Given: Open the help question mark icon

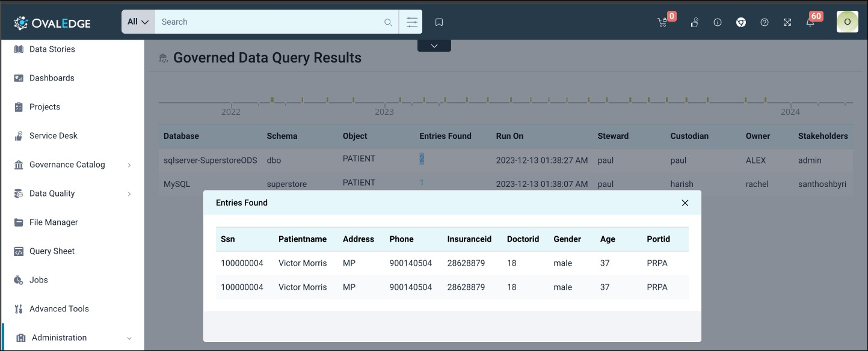Looking at the screenshot, I should [x=765, y=22].
